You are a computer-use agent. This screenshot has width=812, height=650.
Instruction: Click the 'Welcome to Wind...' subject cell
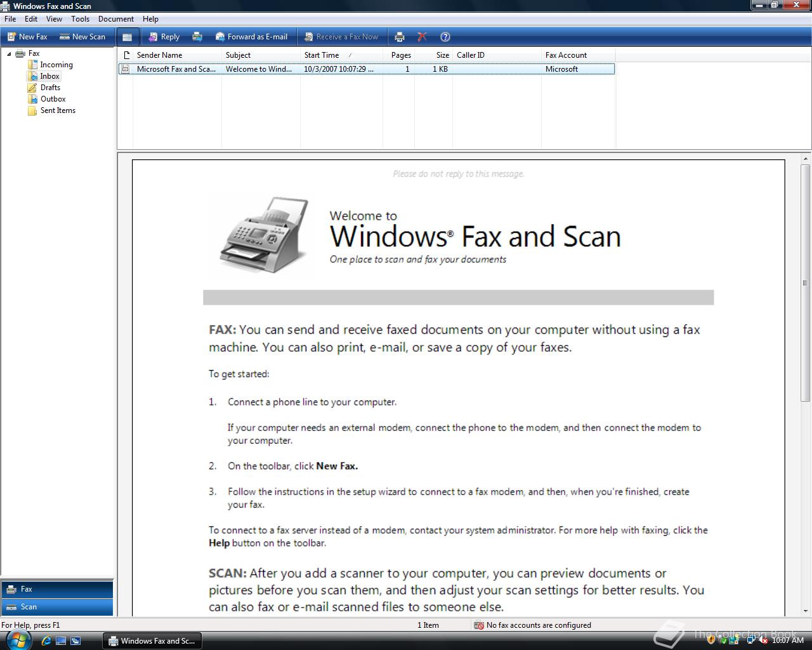pos(259,69)
